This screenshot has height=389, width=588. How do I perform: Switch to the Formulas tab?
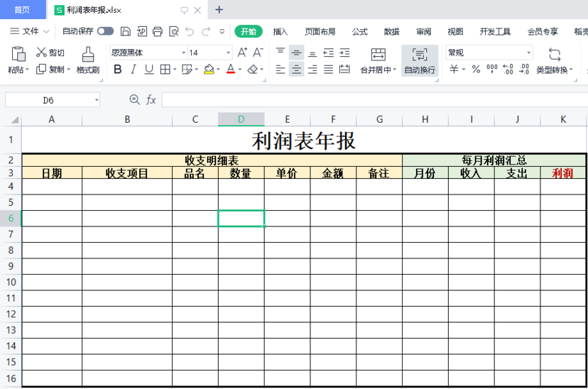coord(359,31)
